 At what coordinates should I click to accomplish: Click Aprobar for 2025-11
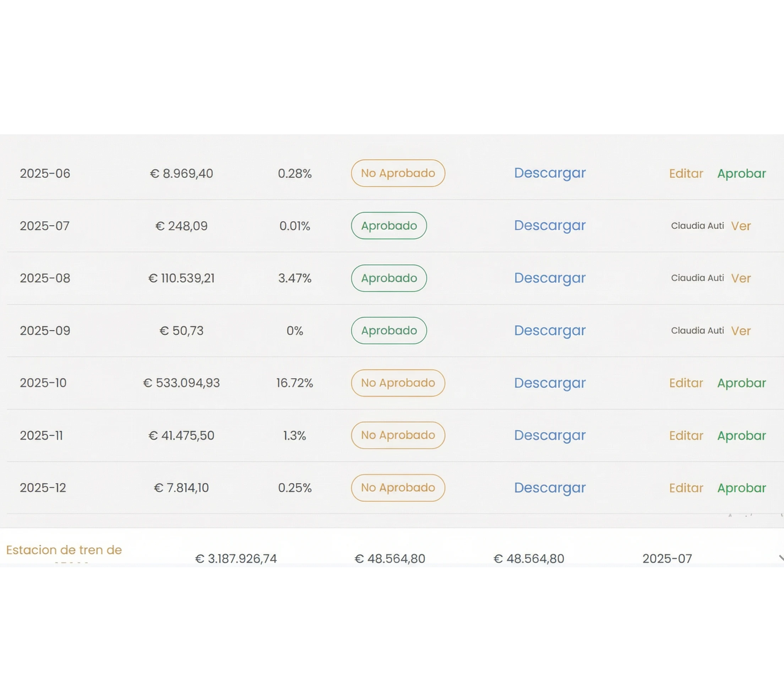(x=741, y=436)
